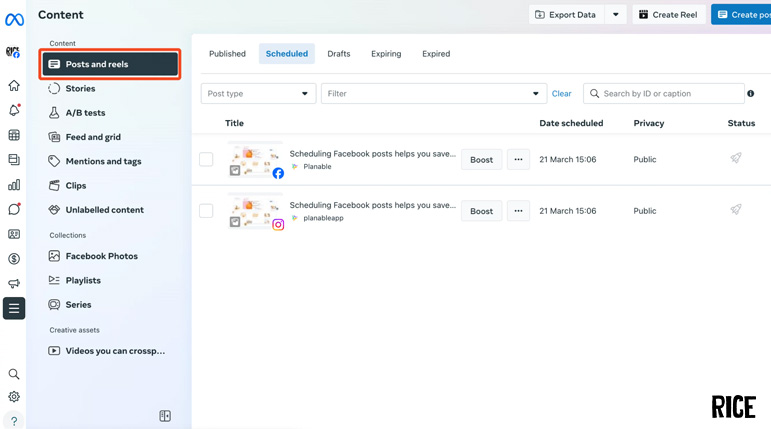Click Boost on the Facebook post

click(x=481, y=159)
